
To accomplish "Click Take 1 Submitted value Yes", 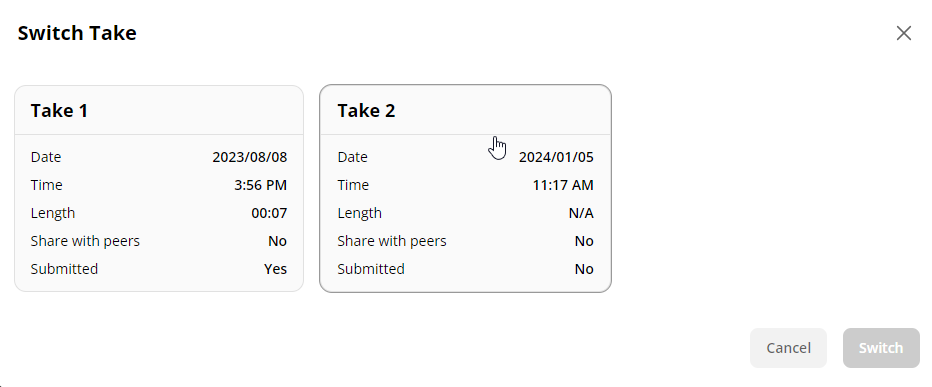I will pyautogui.click(x=275, y=269).
